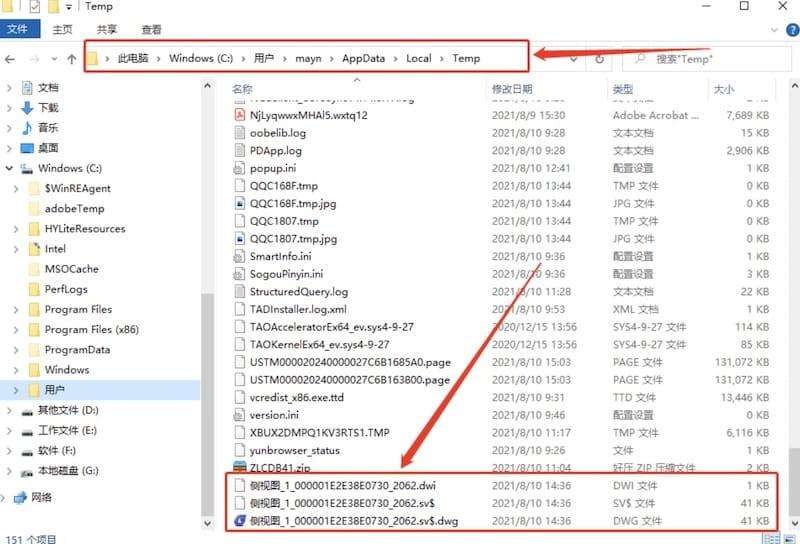
Task: Click the popup.ini settings file icon
Action: click(239, 168)
